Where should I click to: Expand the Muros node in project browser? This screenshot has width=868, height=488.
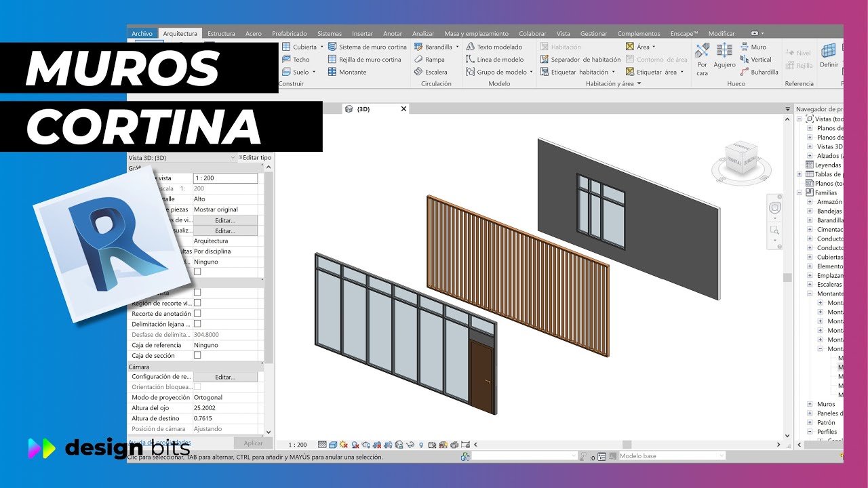pyautogui.click(x=810, y=404)
